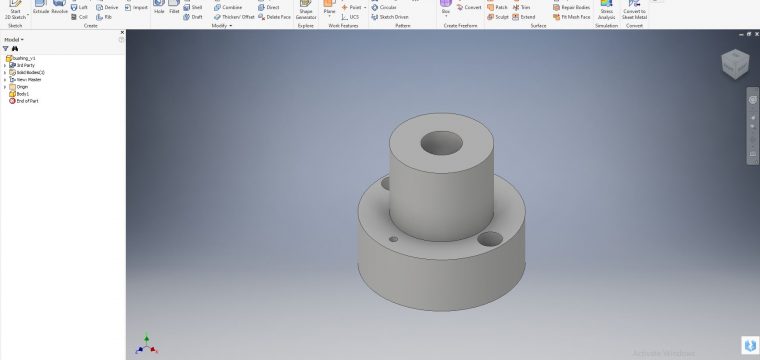
Task: Open the Point type dropdown arrow
Action: pyautogui.click(x=365, y=8)
